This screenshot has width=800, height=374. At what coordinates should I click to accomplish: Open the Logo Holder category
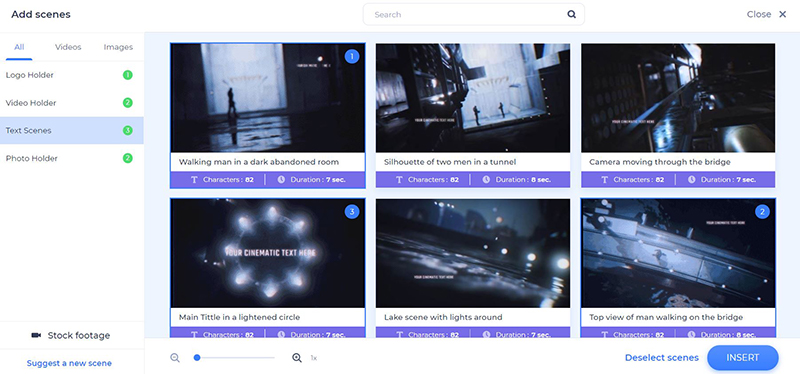[71, 75]
